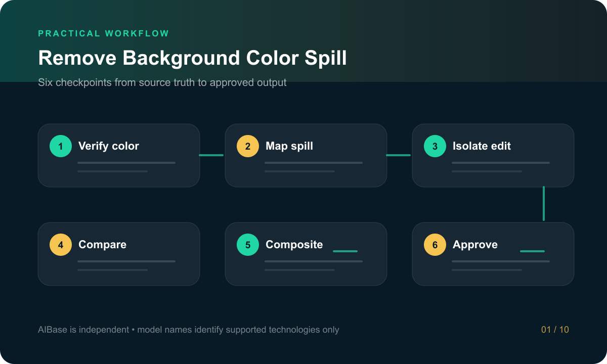
Task: Click the 01 / 10 page counter
Action: click(555, 330)
